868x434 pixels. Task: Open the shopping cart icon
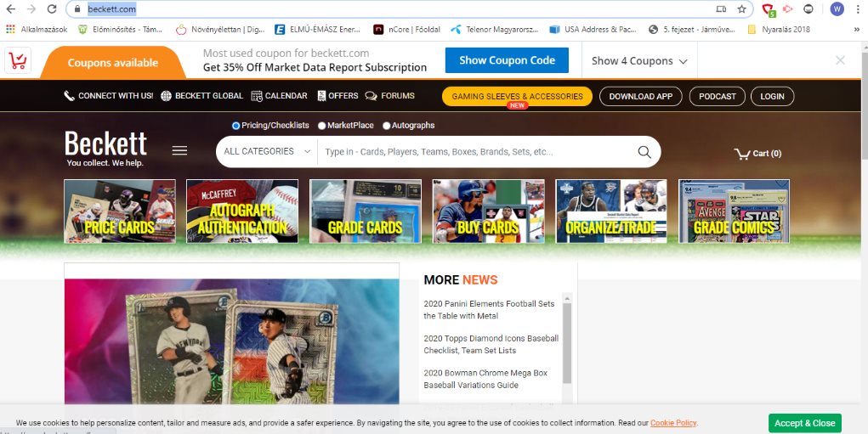coord(742,154)
